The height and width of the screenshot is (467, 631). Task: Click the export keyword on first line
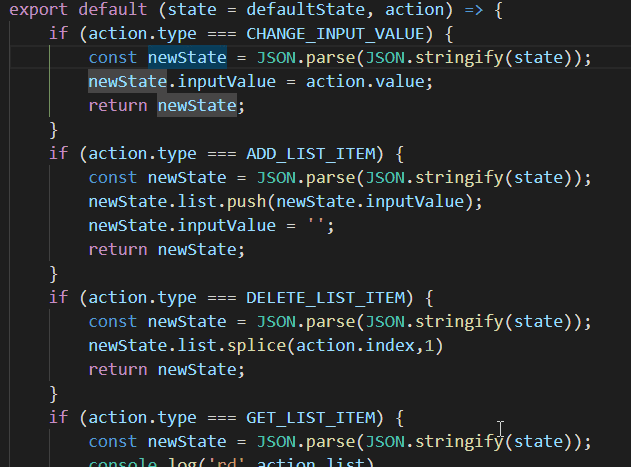[x=38, y=9]
